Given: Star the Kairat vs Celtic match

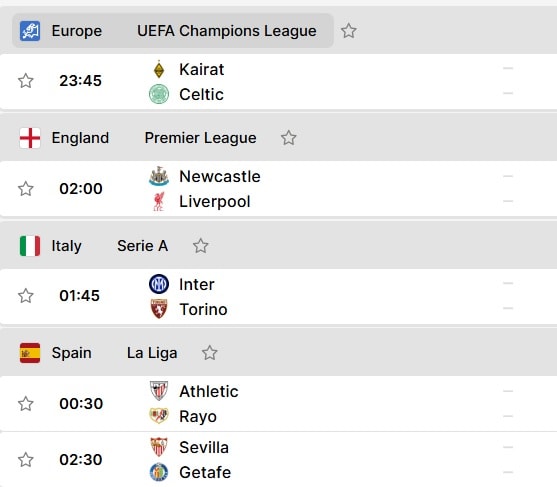Looking at the screenshot, I should (26, 81).
